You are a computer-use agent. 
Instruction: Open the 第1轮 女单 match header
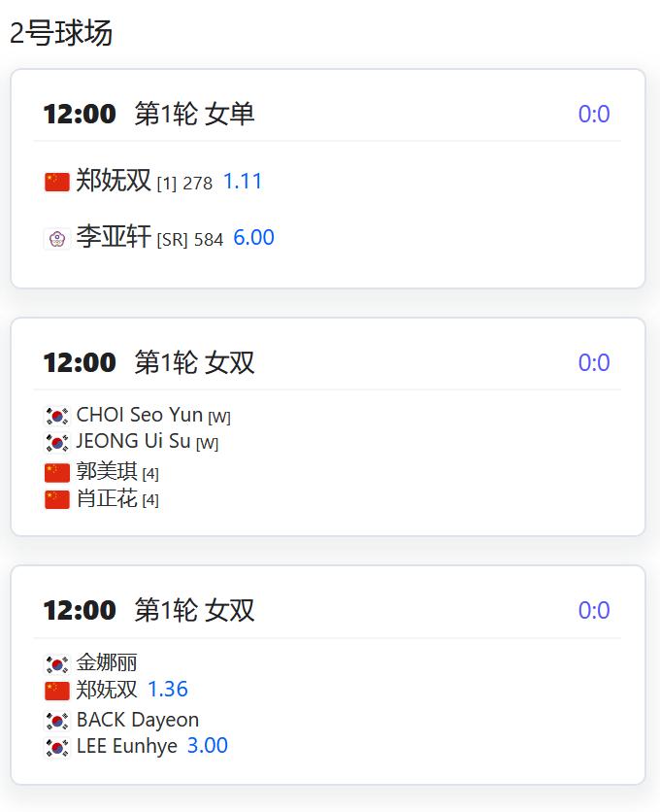tap(195, 114)
